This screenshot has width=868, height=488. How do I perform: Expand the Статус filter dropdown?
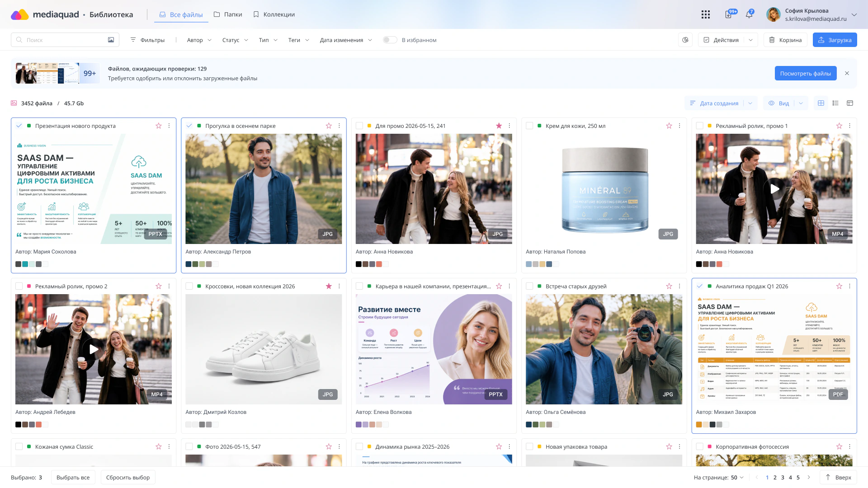(x=235, y=40)
